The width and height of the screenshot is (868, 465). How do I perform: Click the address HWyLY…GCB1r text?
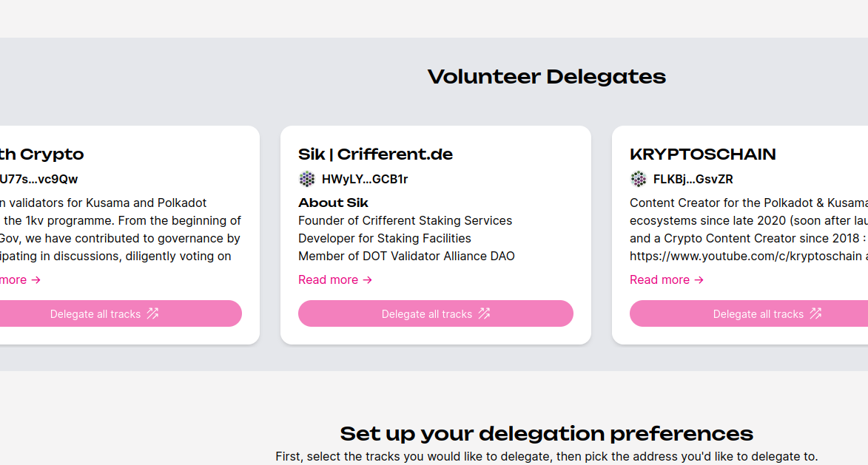364,178
